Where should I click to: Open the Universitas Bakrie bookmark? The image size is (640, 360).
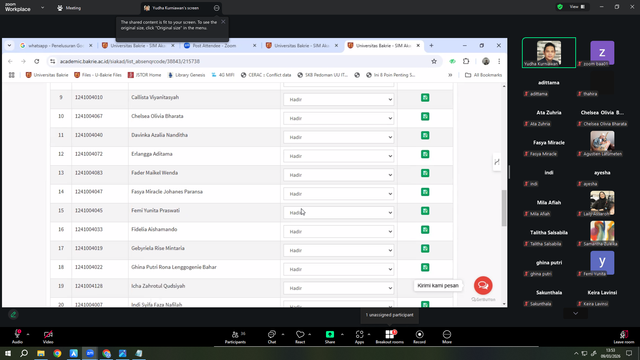(x=47, y=75)
